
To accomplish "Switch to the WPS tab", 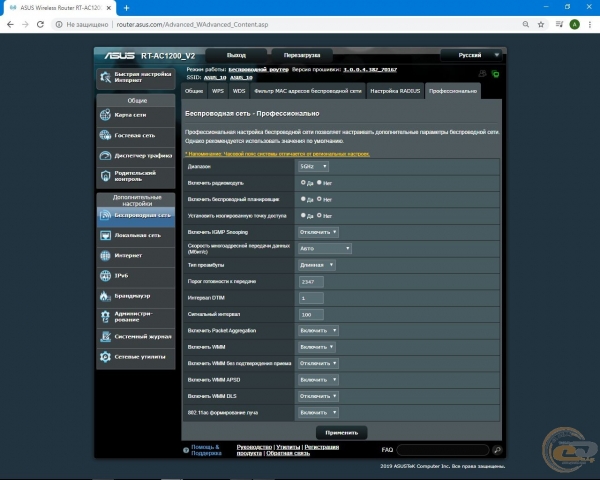I will (x=218, y=91).
